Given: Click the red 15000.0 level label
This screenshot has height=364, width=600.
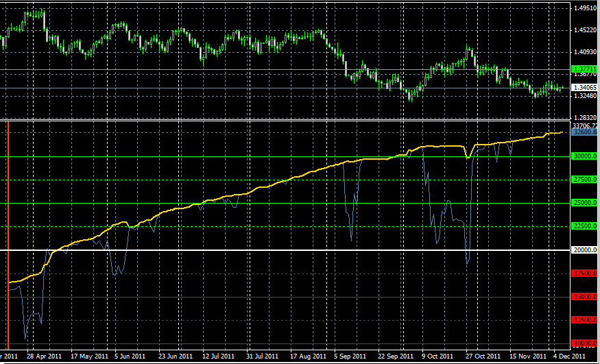Looking at the screenshot, I should [584, 297].
